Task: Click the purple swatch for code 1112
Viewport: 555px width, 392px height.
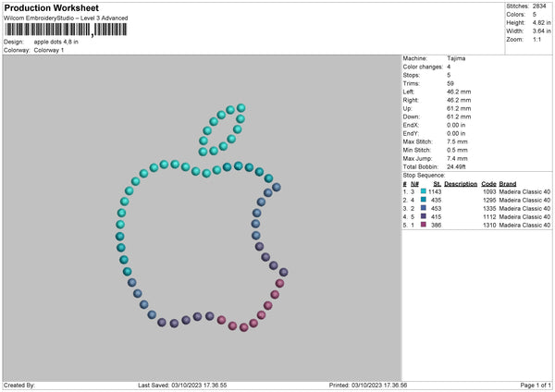Action: 424,216
